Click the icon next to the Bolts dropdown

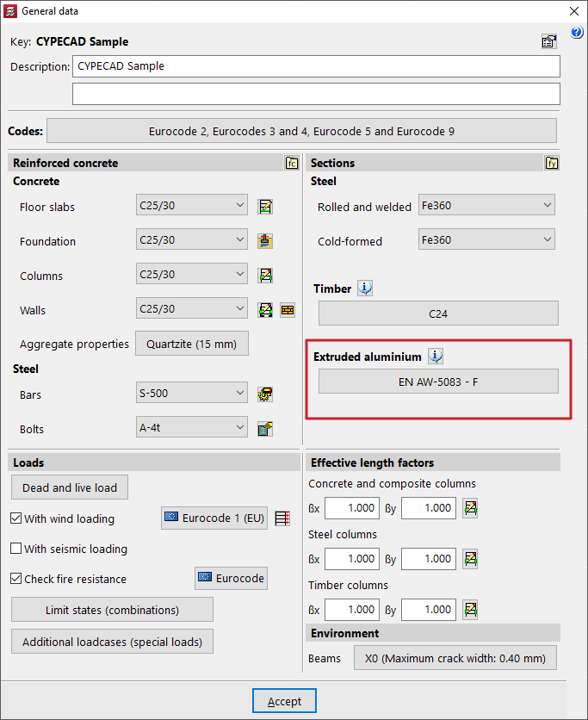[x=266, y=428]
